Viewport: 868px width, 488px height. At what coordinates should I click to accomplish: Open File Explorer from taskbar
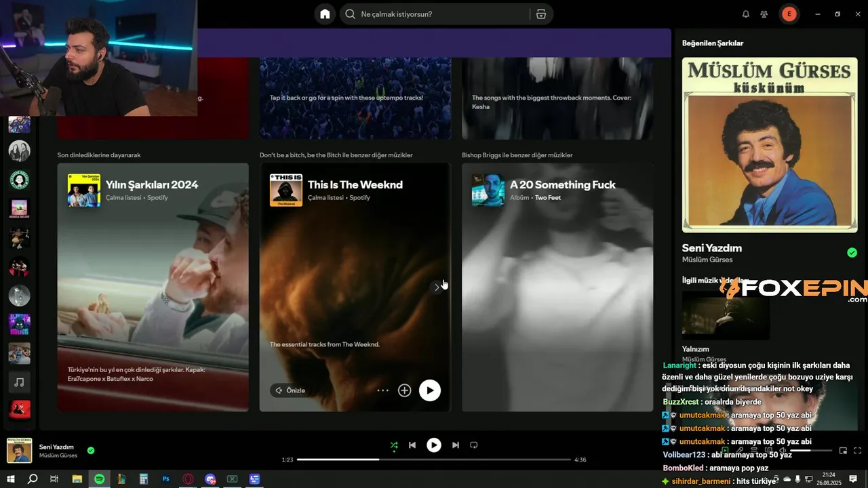pos(77,479)
